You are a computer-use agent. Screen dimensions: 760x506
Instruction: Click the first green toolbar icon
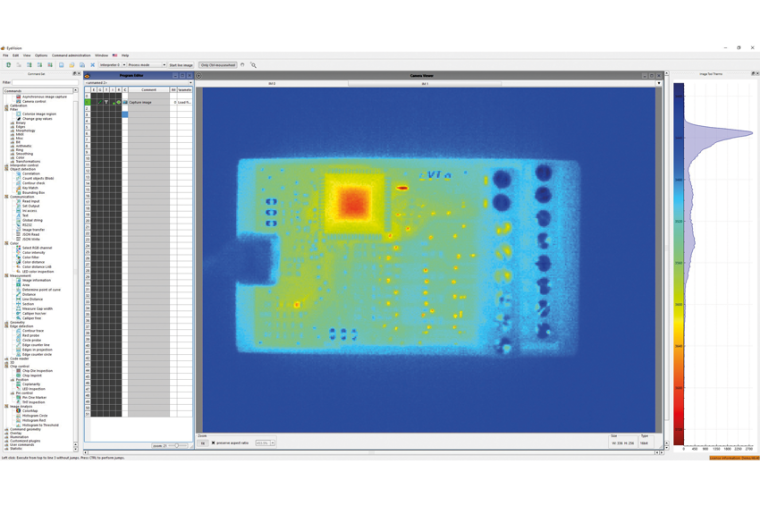pyautogui.click(x=8, y=65)
